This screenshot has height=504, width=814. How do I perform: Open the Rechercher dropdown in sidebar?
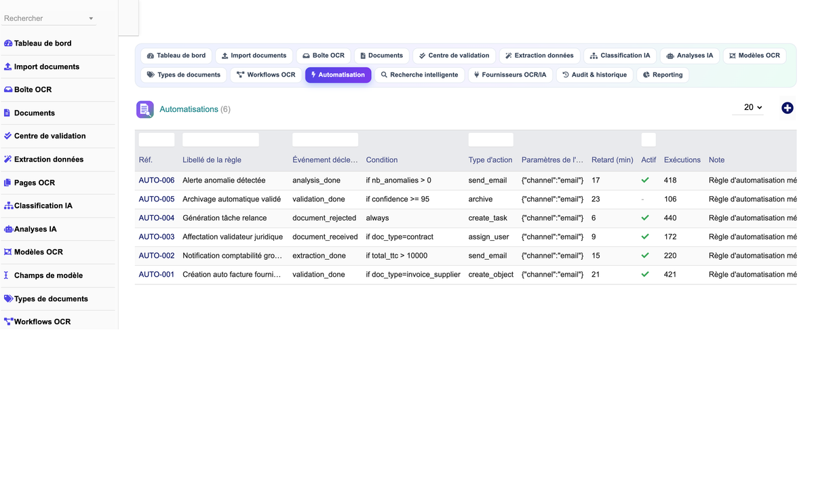click(50, 18)
